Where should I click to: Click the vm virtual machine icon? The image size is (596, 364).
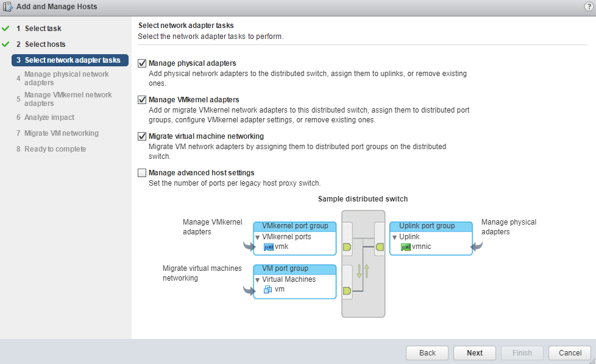pos(268,290)
